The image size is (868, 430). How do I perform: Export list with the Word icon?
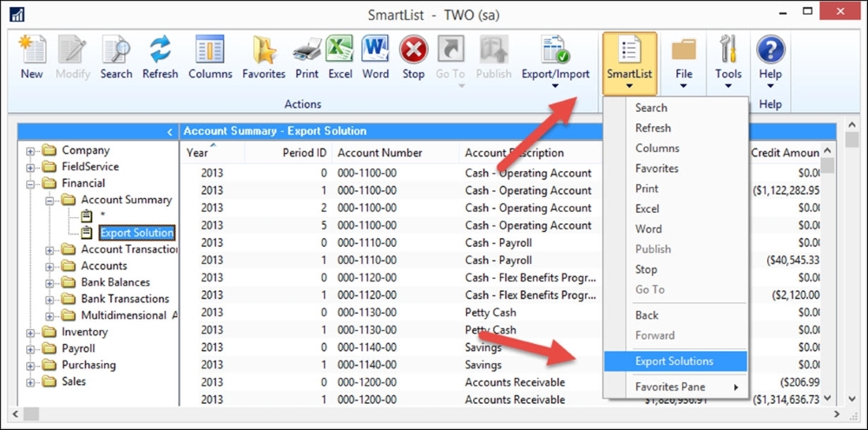coord(375,50)
